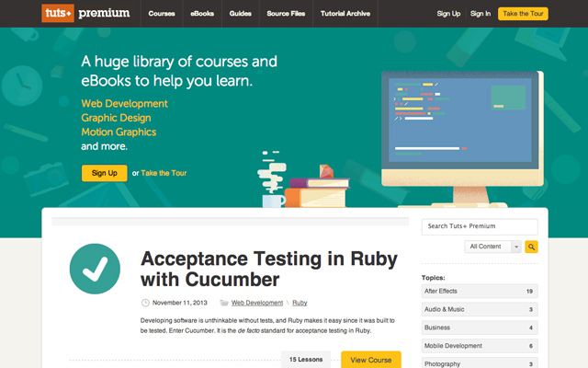Follow the Take the Tour hero link

pos(164,173)
